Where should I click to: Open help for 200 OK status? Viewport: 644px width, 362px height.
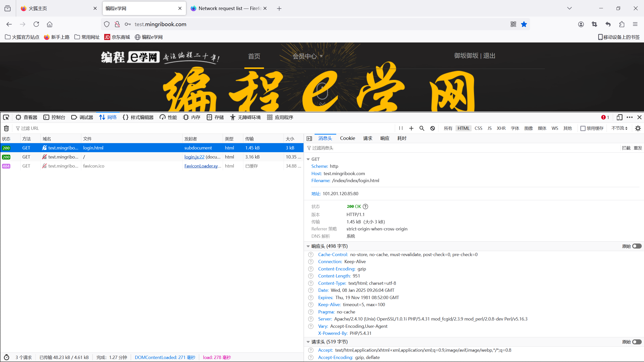365,207
